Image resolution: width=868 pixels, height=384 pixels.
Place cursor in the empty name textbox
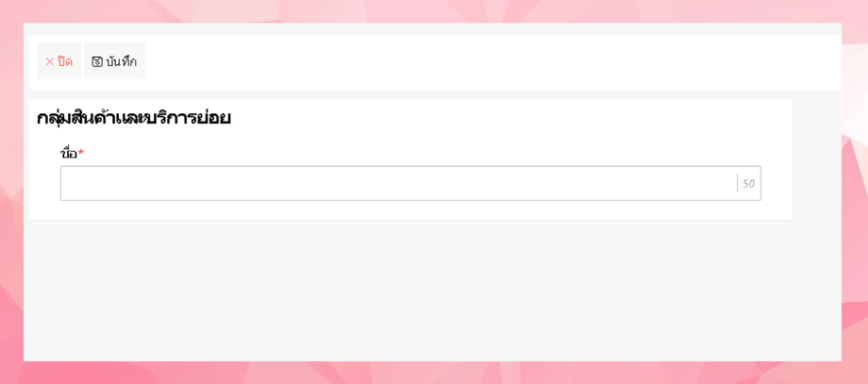[398, 183]
